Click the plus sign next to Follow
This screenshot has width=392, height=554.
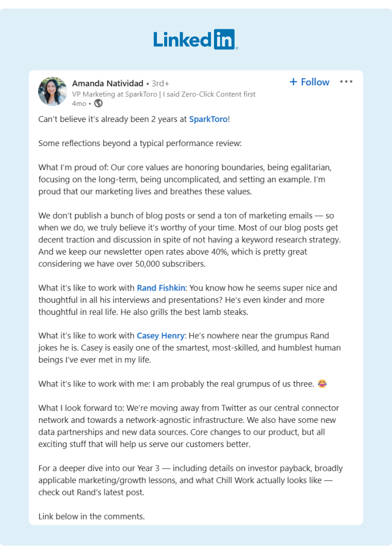point(293,82)
